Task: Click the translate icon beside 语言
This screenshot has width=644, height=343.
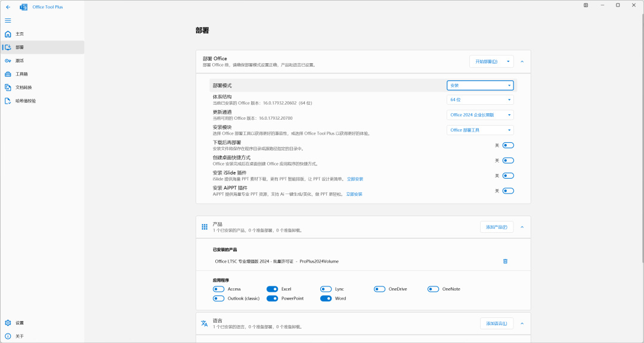Action: click(205, 323)
